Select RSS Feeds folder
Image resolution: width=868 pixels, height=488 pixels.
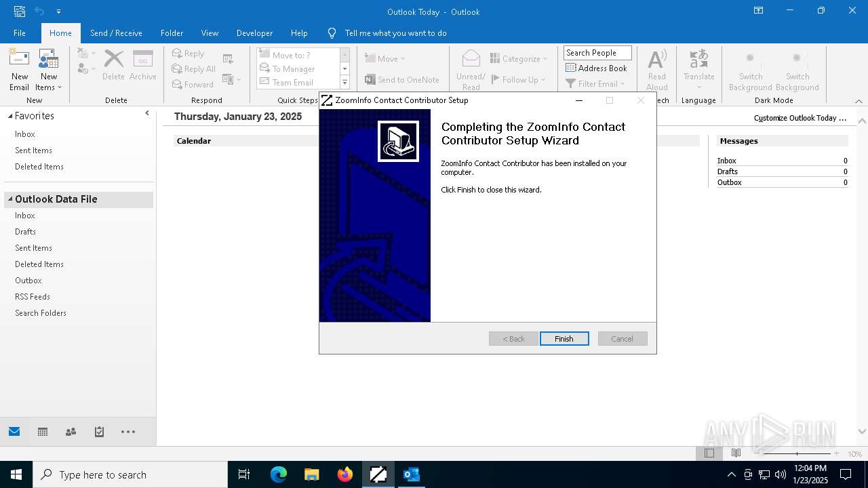tap(33, 297)
